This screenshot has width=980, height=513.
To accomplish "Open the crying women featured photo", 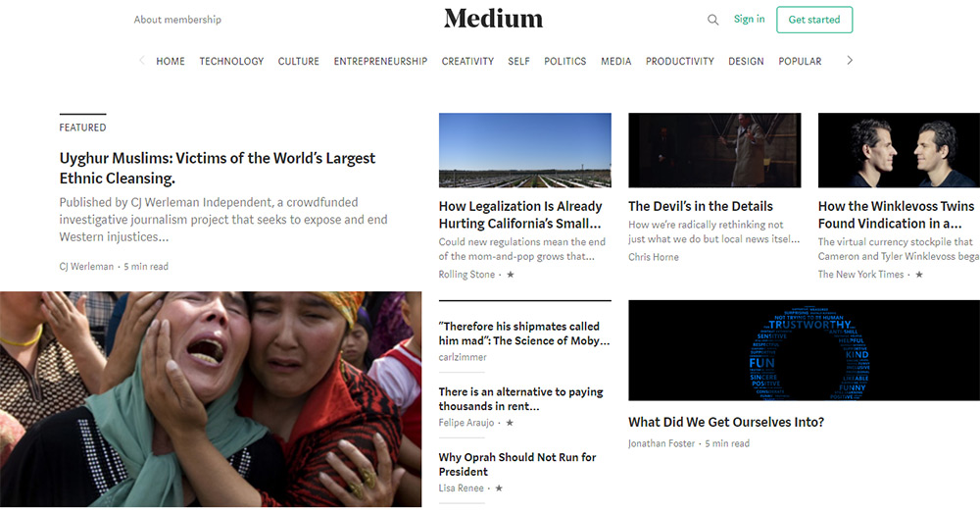I will click(211, 399).
